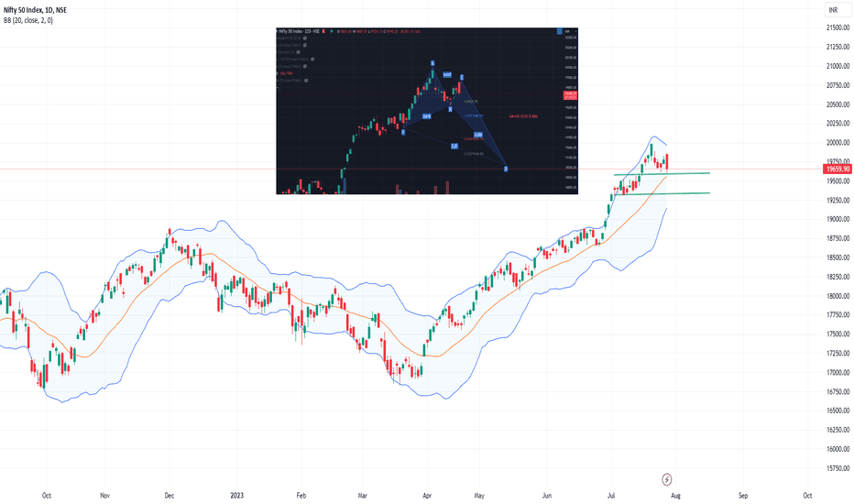Open the embedded dark harmonic pattern chart image

(x=427, y=111)
